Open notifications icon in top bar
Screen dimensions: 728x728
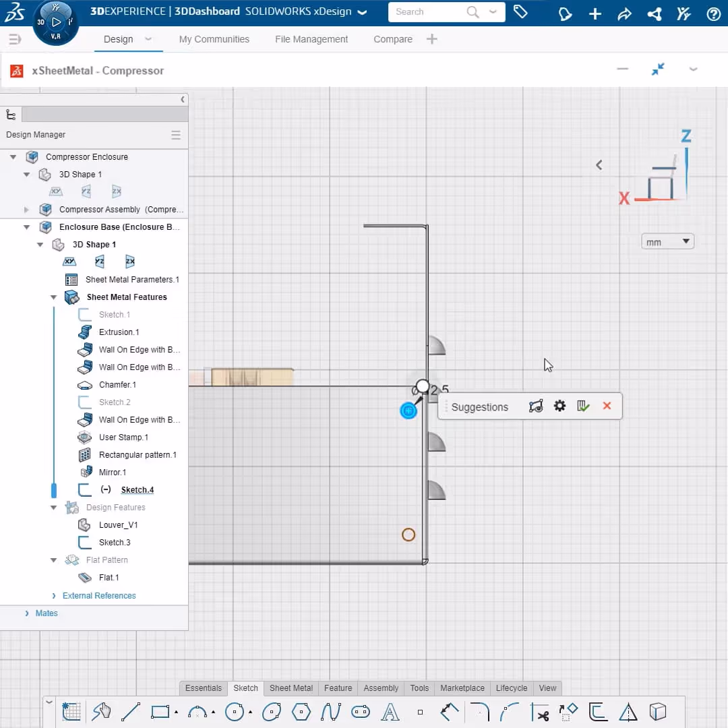(565, 14)
